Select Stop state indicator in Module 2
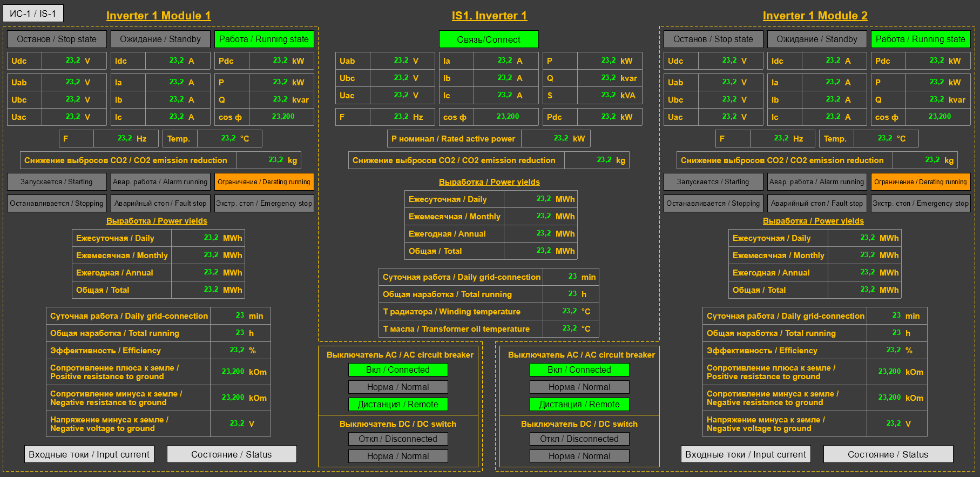Viewport: 980px width, 477px height. (713, 39)
